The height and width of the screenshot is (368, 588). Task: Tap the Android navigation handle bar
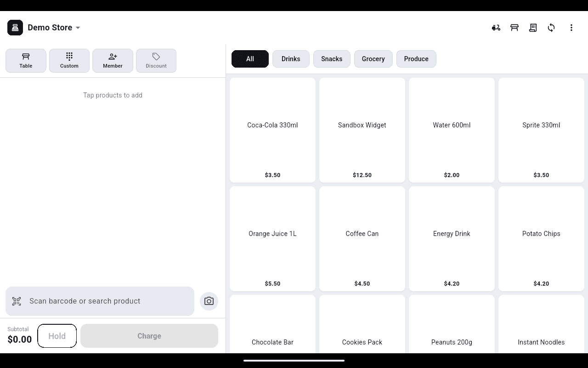(x=294, y=361)
